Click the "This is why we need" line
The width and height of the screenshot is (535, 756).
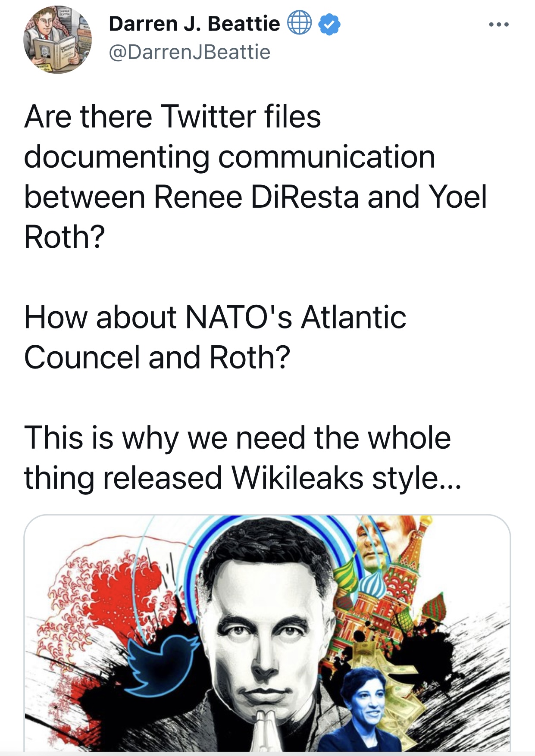point(237,438)
